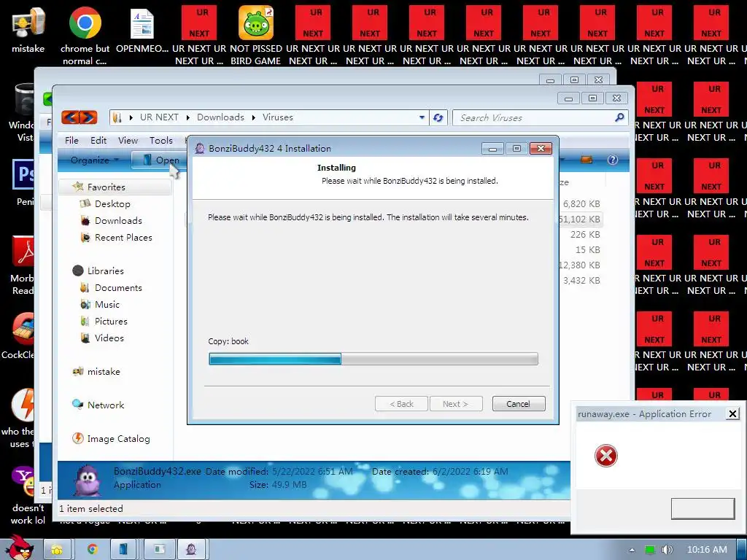
Task: Cancel the BonziBuddy432 installation
Action: tap(519, 404)
